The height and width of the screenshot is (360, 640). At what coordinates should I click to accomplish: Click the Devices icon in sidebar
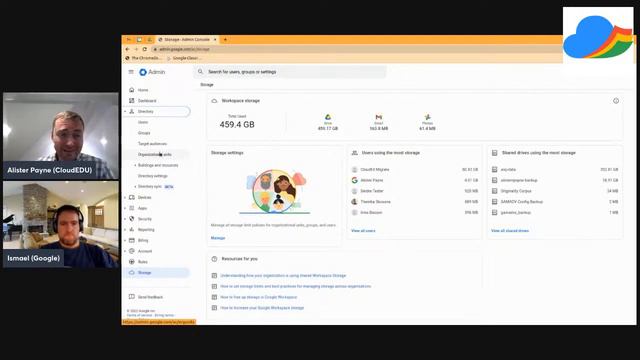[x=131, y=197]
